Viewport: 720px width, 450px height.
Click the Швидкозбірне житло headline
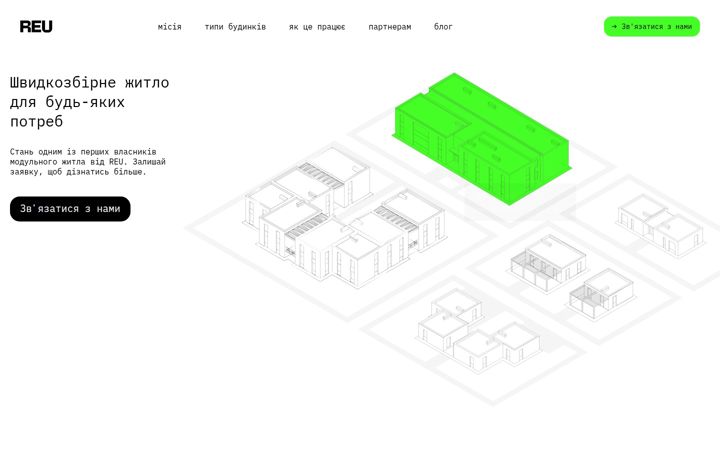tap(90, 102)
